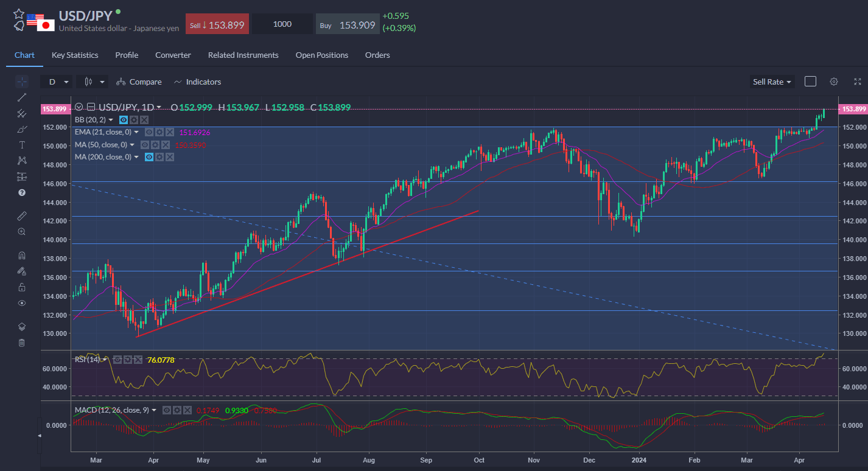This screenshot has height=471, width=868.
Task: Open the Profile tab
Action: tap(127, 55)
